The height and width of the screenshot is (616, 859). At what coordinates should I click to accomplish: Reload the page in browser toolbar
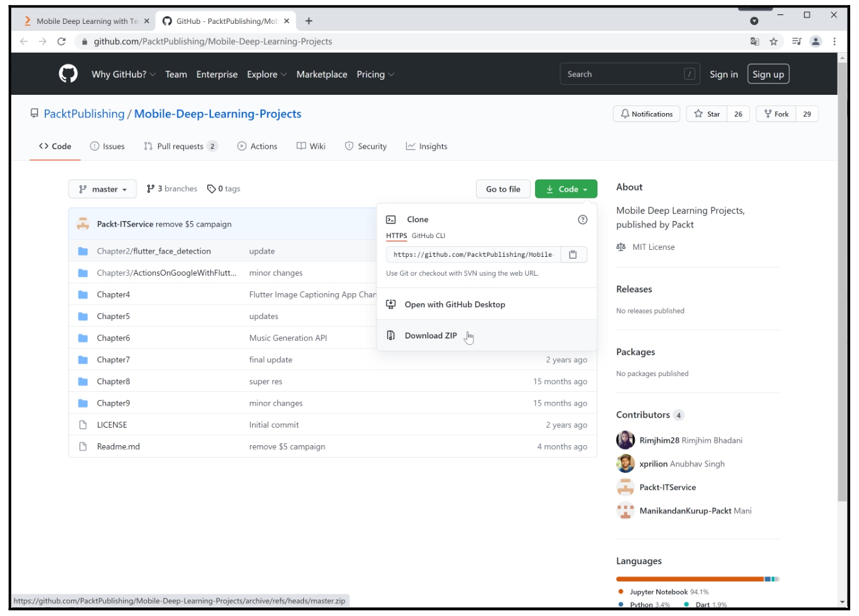tap(62, 41)
